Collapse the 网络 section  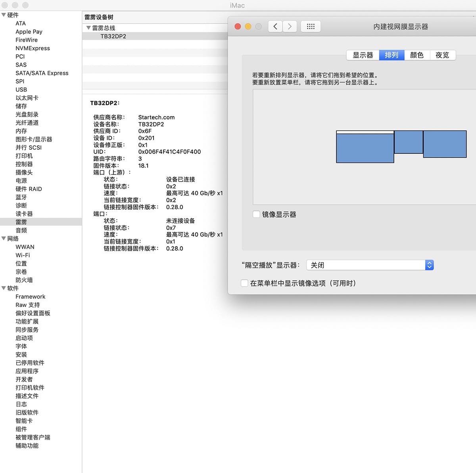coord(4,239)
